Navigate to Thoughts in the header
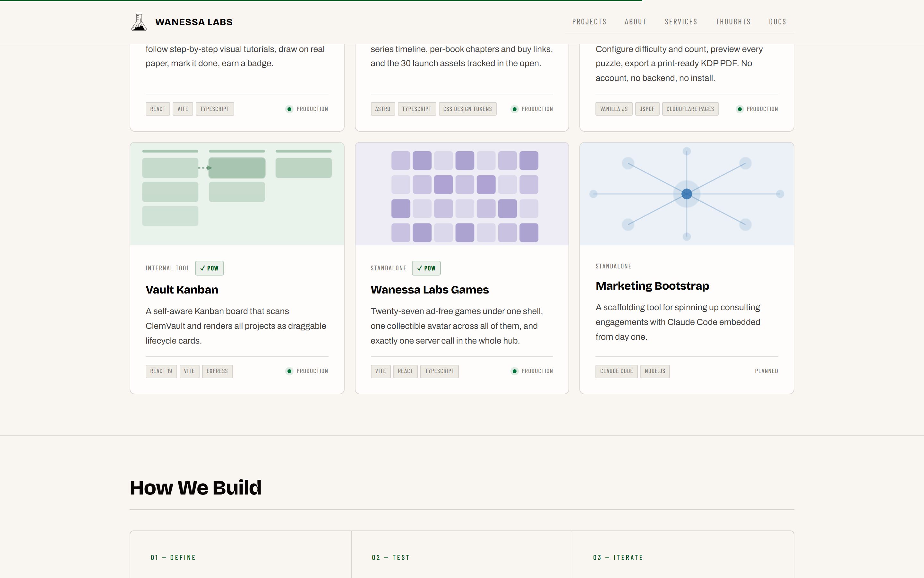Viewport: 924px width, 578px height. [x=733, y=22]
